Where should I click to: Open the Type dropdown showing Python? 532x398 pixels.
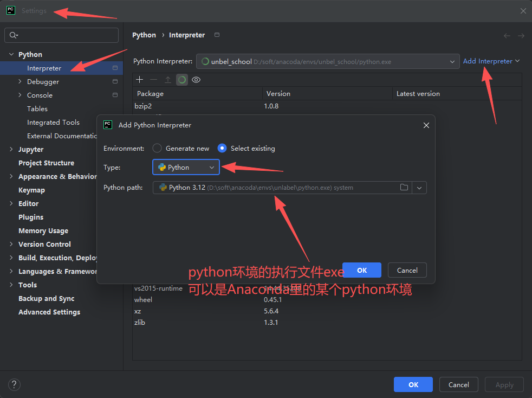coord(186,167)
